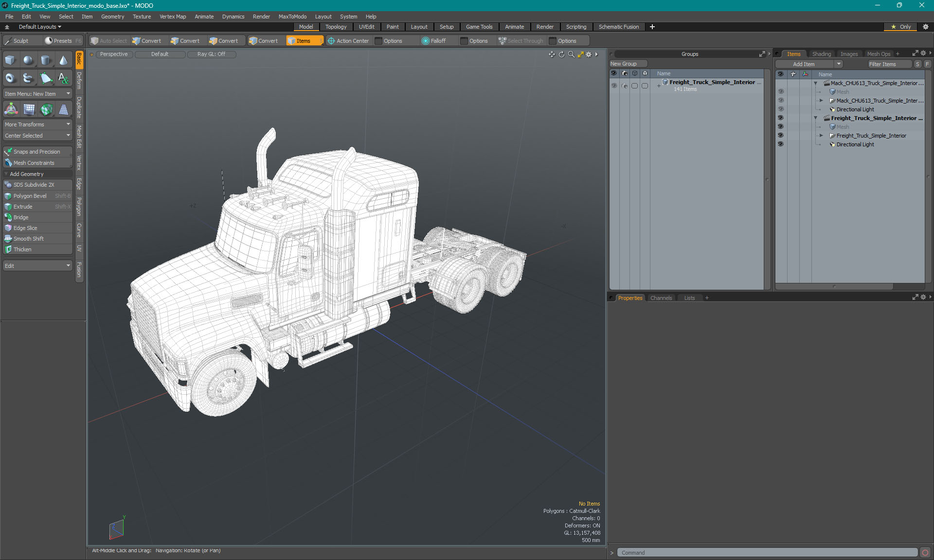
Task: Activate the Transform gizmo tool
Action: pos(11,109)
